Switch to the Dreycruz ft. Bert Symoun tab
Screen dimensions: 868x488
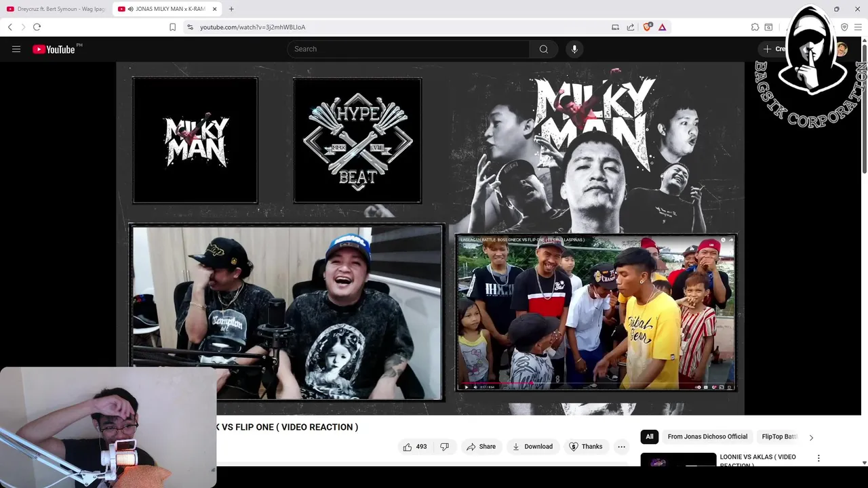pos(56,9)
